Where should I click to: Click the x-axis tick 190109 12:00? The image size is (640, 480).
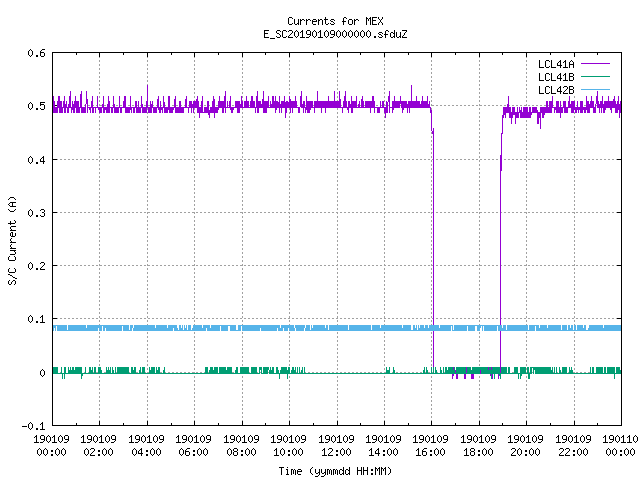point(336,446)
